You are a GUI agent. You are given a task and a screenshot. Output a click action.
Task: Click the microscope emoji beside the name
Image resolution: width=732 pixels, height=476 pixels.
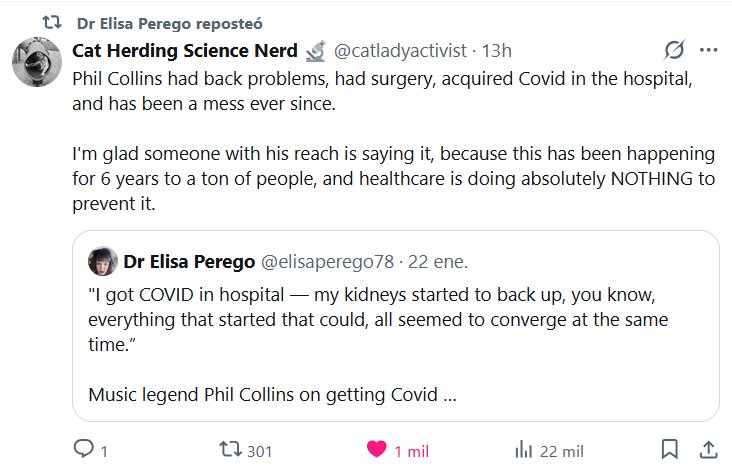tap(315, 51)
